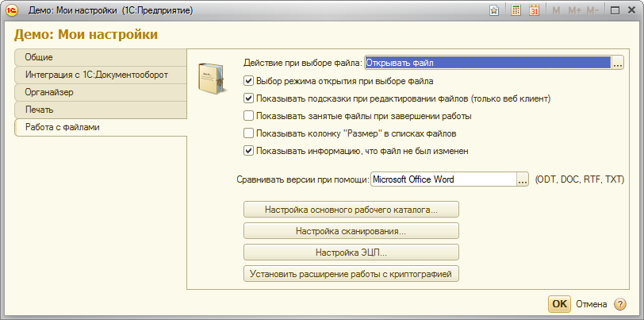
Task: Click the Microsoft Office Word input field
Action: point(443,180)
